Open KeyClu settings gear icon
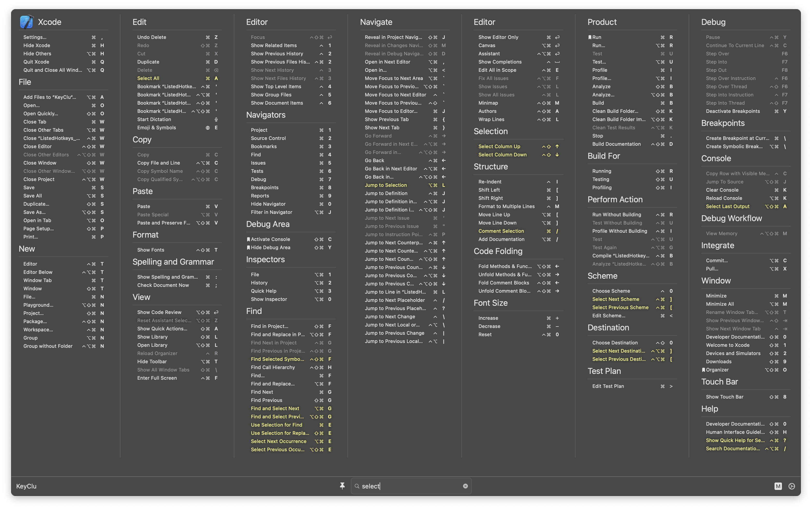Screen dimensions: 812x509 click(x=792, y=486)
